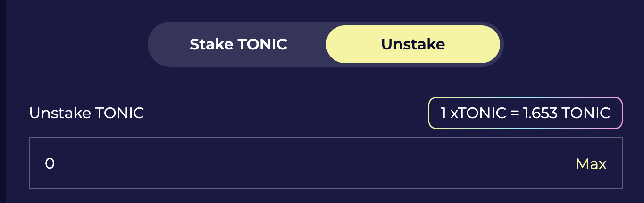644x203 pixels.
Task: Click the 0 value in amount box
Action: tap(50, 163)
